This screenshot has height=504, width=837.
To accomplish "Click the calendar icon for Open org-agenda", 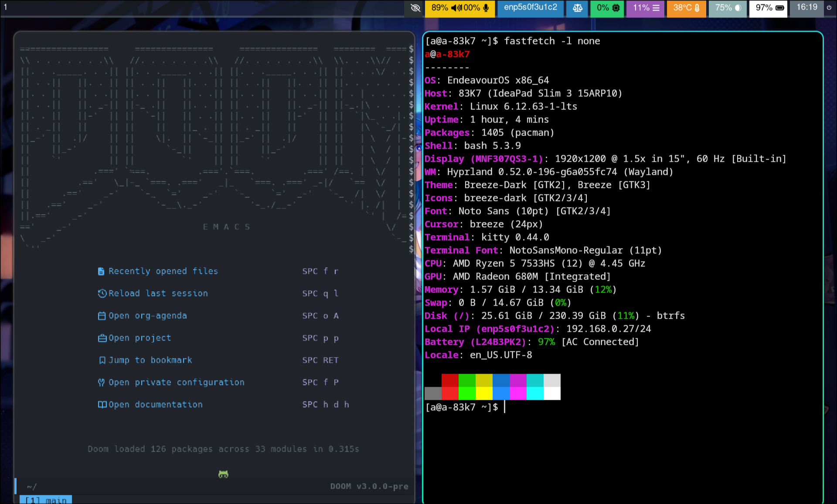I will tap(102, 316).
